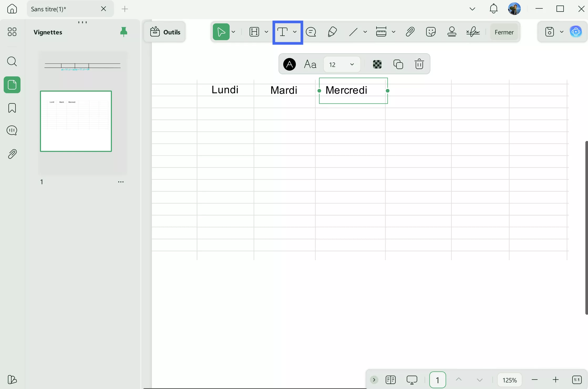This screenshot has height=389, width=588.
Task: Open the Attachment tool in the toolbar
Action: [x=410, y=32]
